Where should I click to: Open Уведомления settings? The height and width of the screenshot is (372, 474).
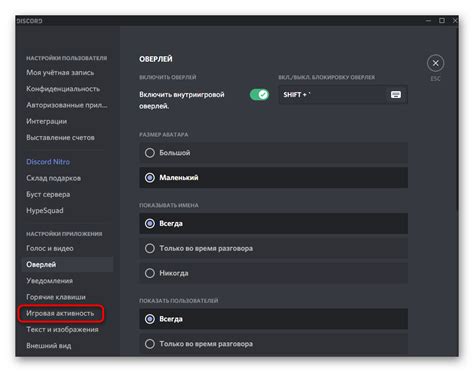(x=49, y=281)
